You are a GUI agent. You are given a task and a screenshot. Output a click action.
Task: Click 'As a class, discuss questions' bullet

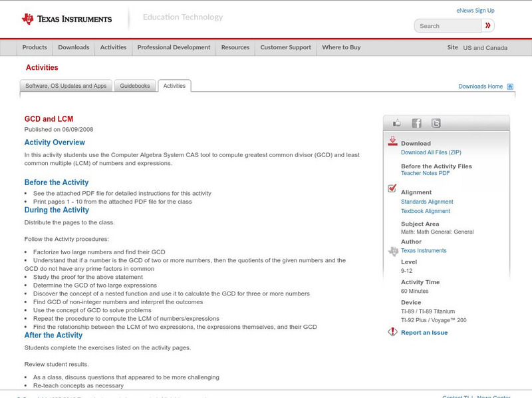(x=126, y=377)
